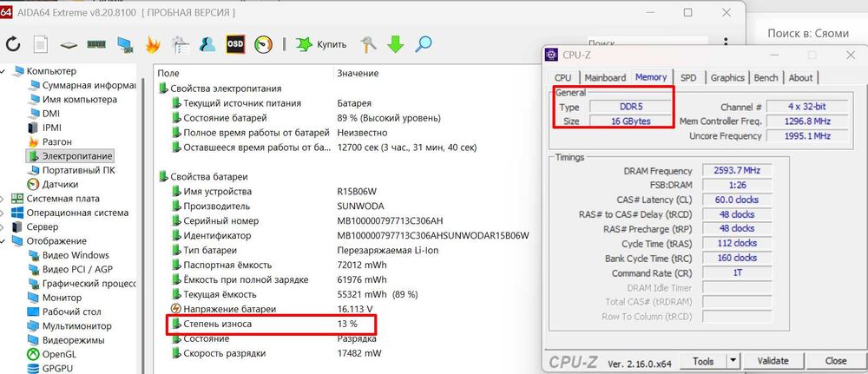
Task: Launch the flame stability test icon
Action: point(153,44)
